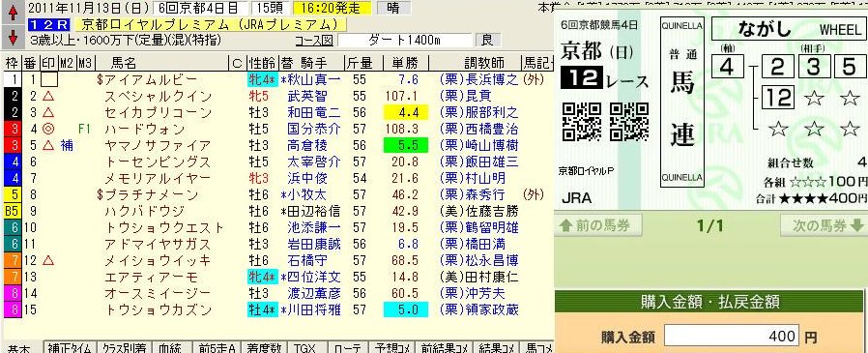Select horse name エアティアーモ
The width and height of the screenshot is (868, 353).
pyautogui.click(x=151, y=277)
